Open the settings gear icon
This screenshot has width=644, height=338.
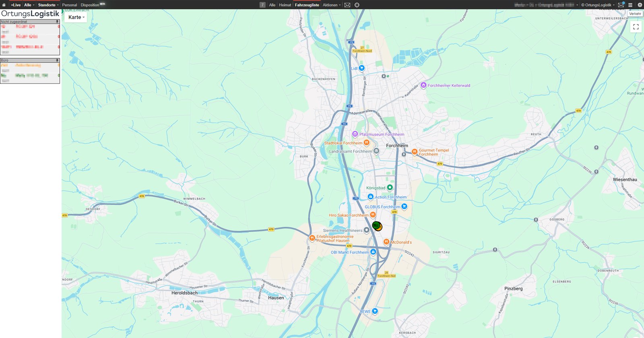pos(640,5)
